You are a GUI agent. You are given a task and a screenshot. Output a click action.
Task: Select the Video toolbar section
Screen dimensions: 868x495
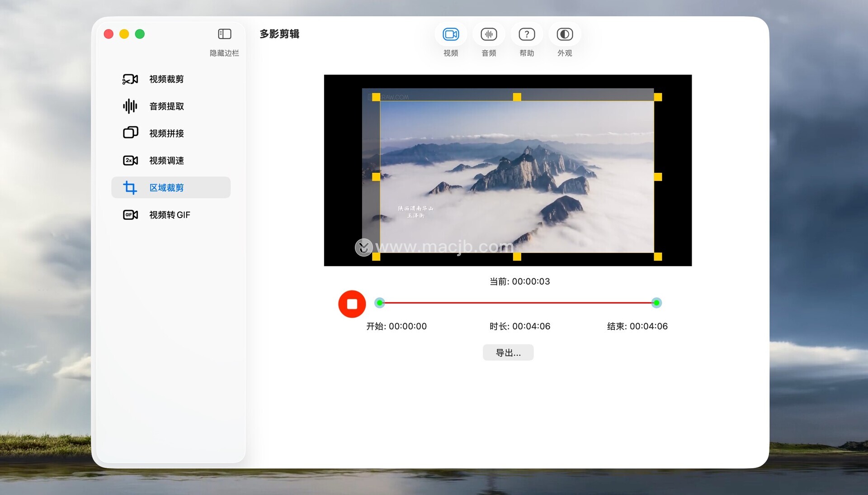coord(451,34)
